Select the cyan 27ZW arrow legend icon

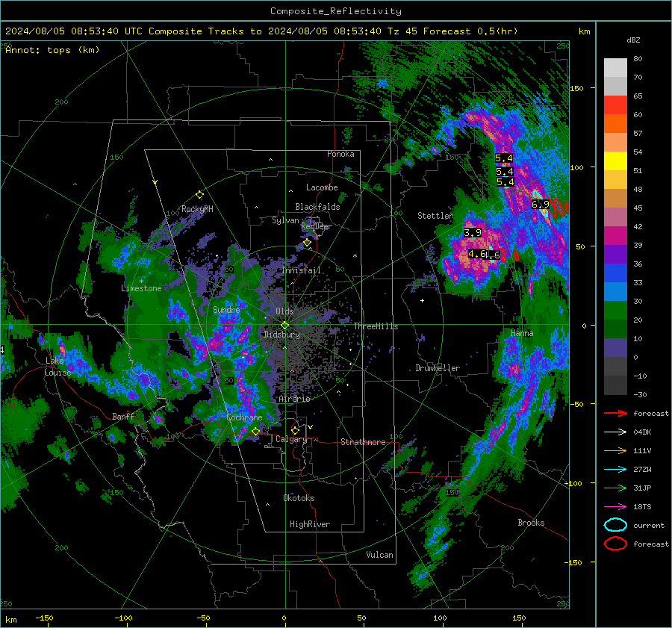pyautogui.click(x=615, y=470)
